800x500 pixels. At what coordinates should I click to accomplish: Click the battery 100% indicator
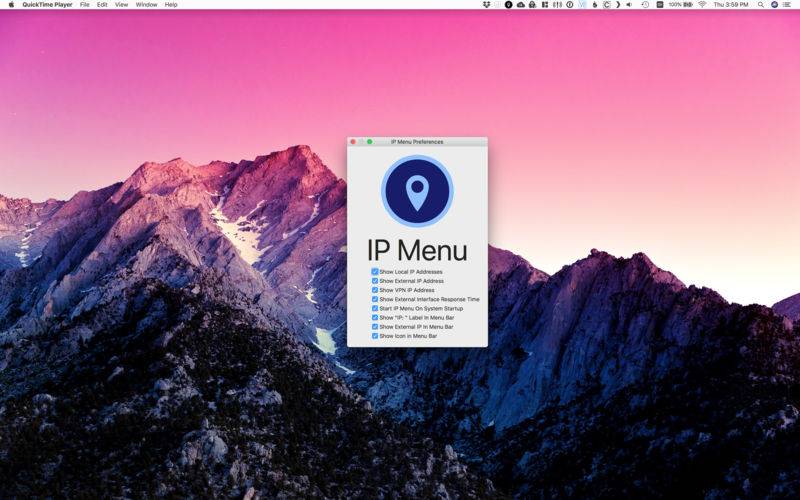[681, 5]
